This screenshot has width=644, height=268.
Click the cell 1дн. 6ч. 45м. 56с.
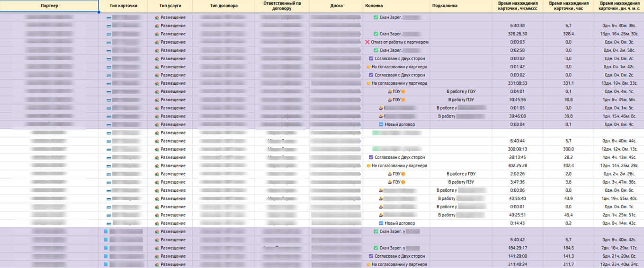619,100
